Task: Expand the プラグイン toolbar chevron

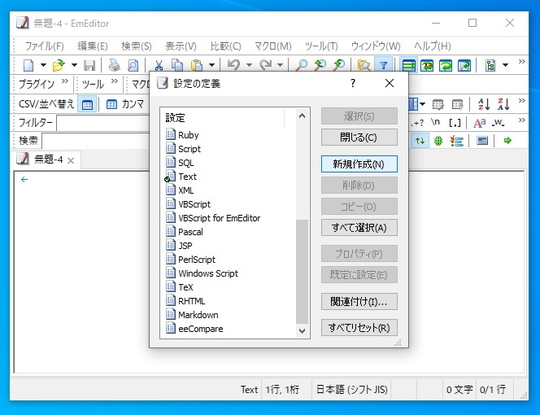Action: (x=64, y=81)
